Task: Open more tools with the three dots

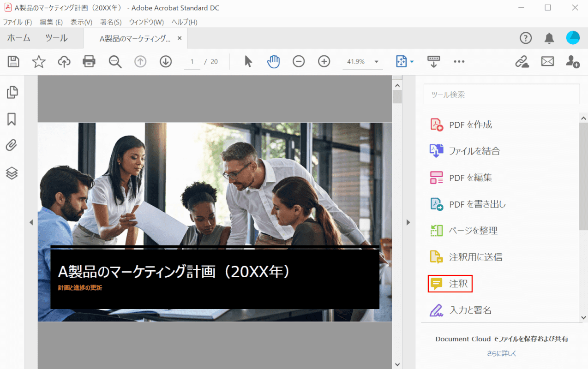Action: click(x=459, y=61)
